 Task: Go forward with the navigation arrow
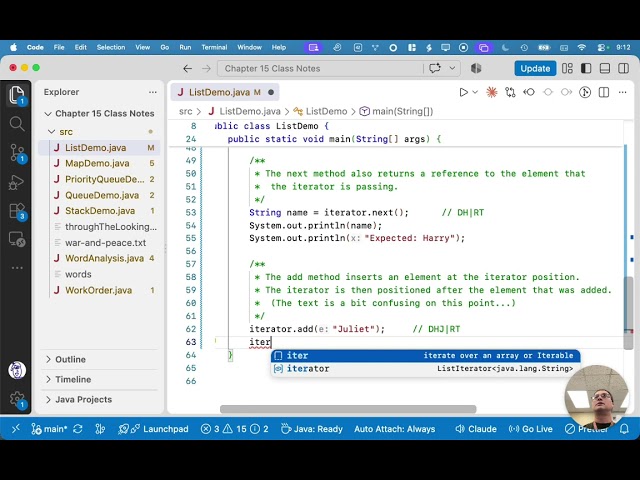coord(206,69)
